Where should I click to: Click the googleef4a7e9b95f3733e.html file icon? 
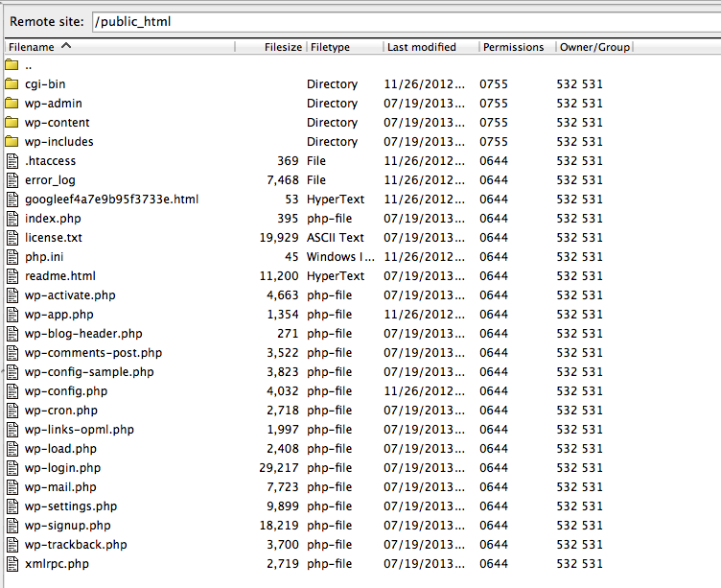pyautogui.click(x=12, y=200)
